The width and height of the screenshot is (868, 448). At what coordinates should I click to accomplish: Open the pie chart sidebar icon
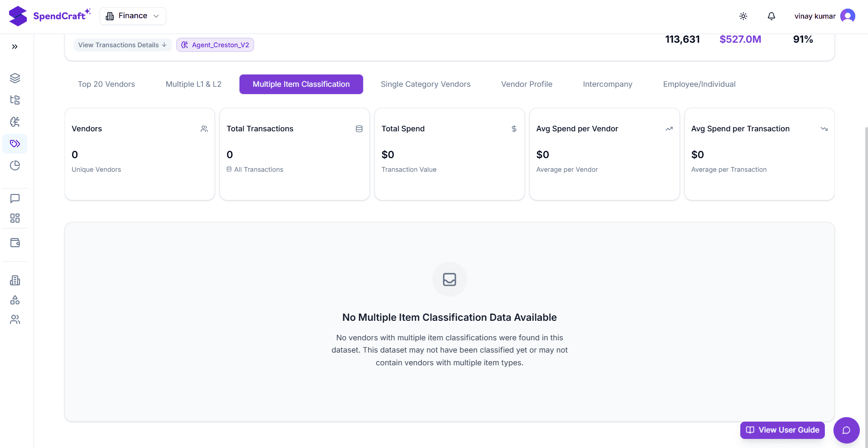tap(15, 165)
